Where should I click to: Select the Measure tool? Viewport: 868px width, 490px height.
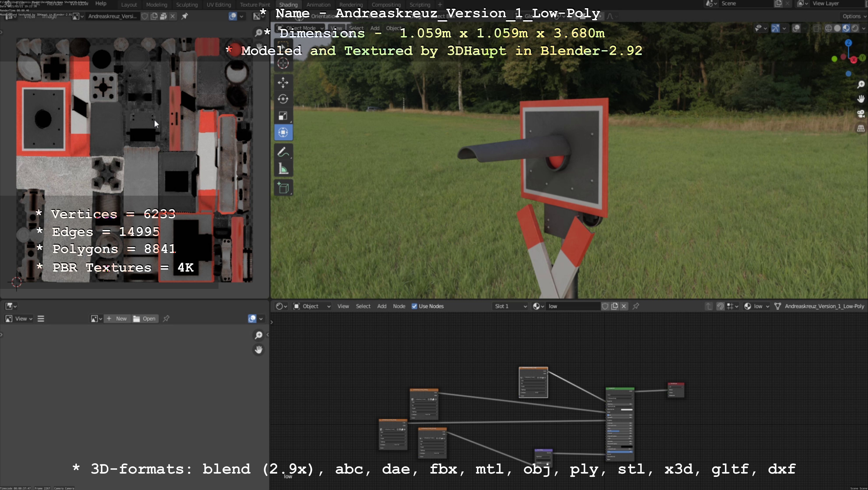point(283,169)
